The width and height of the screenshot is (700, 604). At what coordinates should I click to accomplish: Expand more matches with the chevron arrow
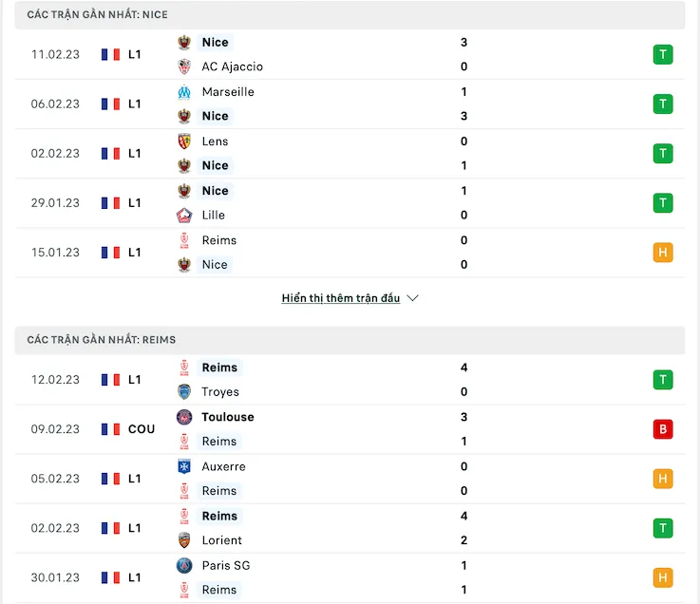pos(413,298)
